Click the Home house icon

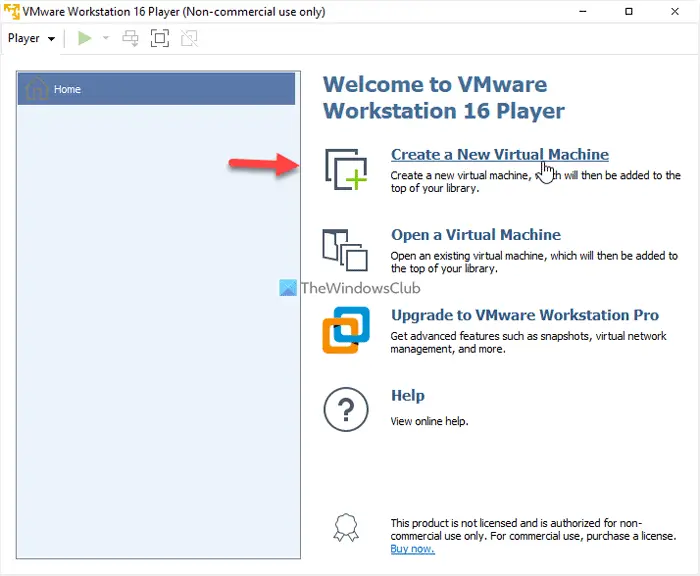37,88
